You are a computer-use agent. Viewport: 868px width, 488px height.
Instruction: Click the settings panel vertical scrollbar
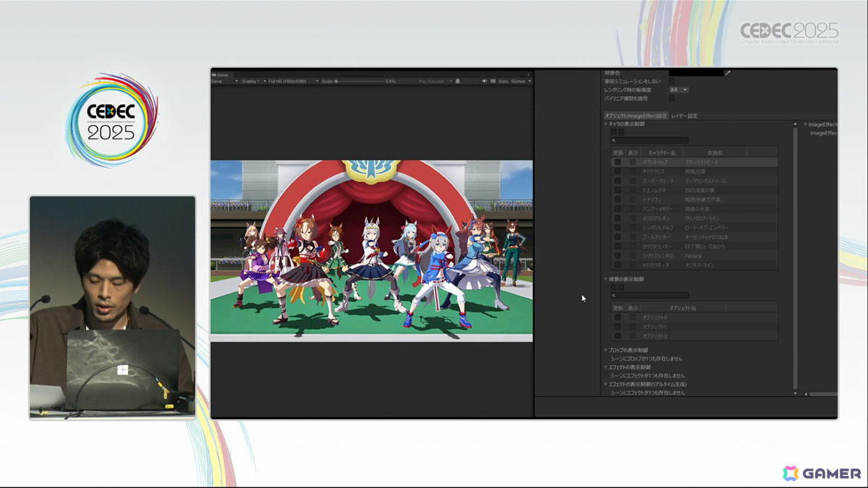point(796,259)
